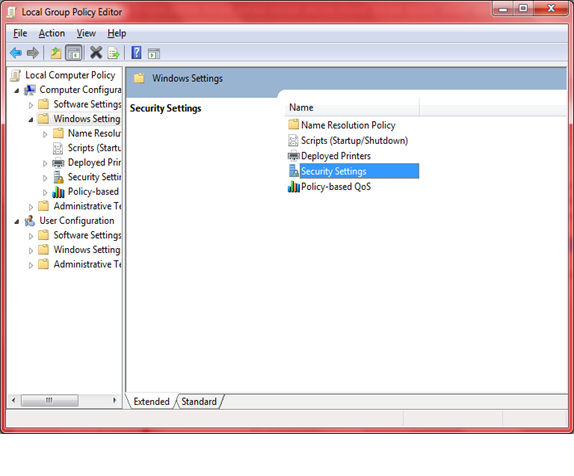
Task: Expand Software Settings under Computer Configuration
Action: [x=31, y=105]
